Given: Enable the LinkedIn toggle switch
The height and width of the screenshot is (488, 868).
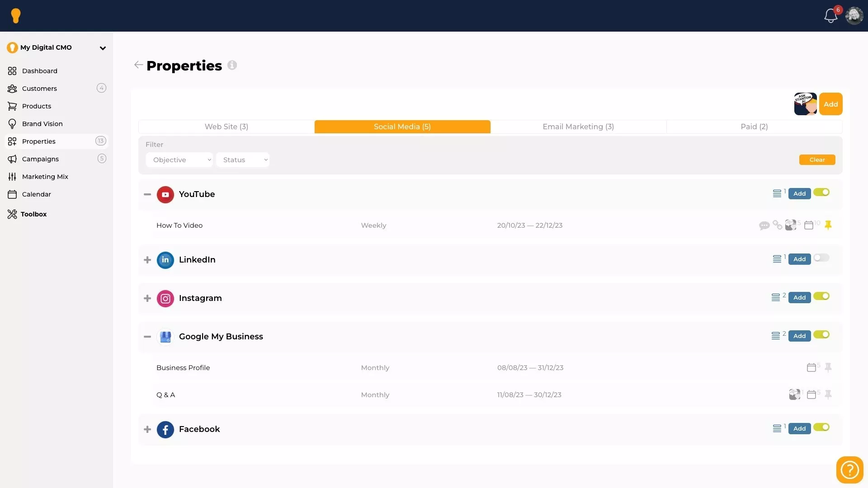Looking at the screenshot, I should tap(821, 258).
